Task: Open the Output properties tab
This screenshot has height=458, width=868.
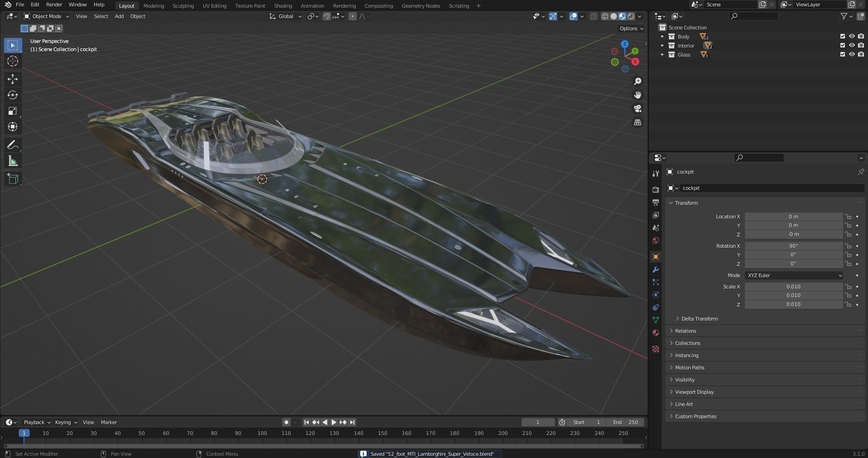Action: pos(656,202)
